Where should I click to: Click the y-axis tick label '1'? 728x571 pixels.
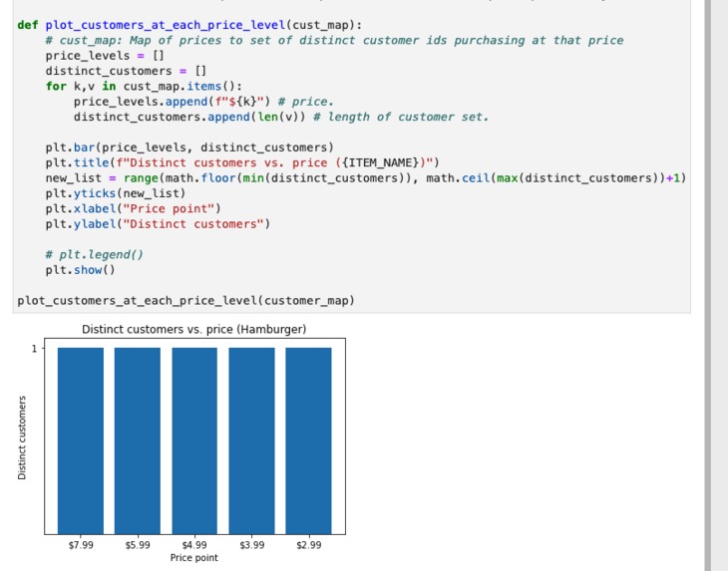coord(34,349)
